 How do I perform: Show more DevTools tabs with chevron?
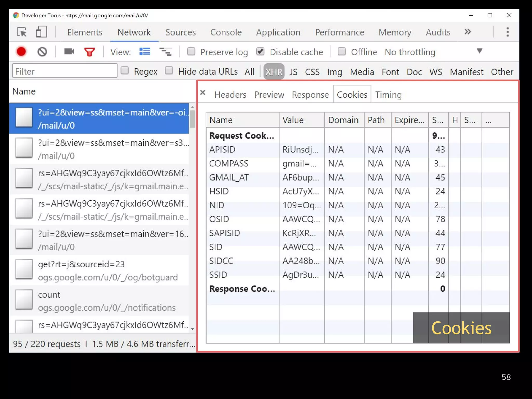point(468,32)
